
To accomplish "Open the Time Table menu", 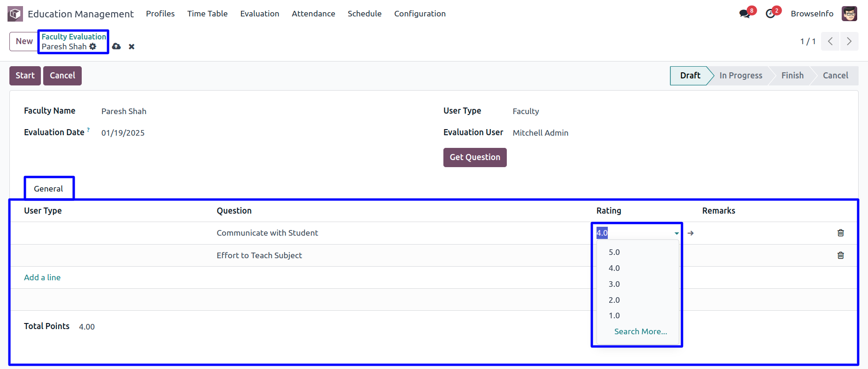I will pos(207,14).
